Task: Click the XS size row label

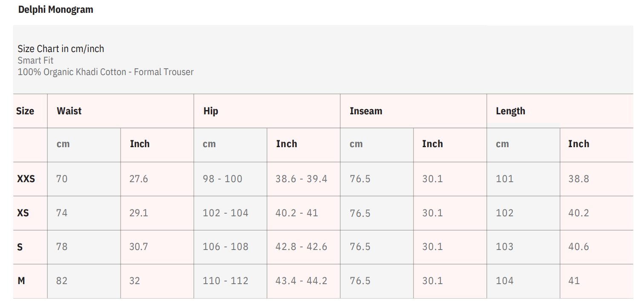Action: pyautogui.click(x=23, y=213)
